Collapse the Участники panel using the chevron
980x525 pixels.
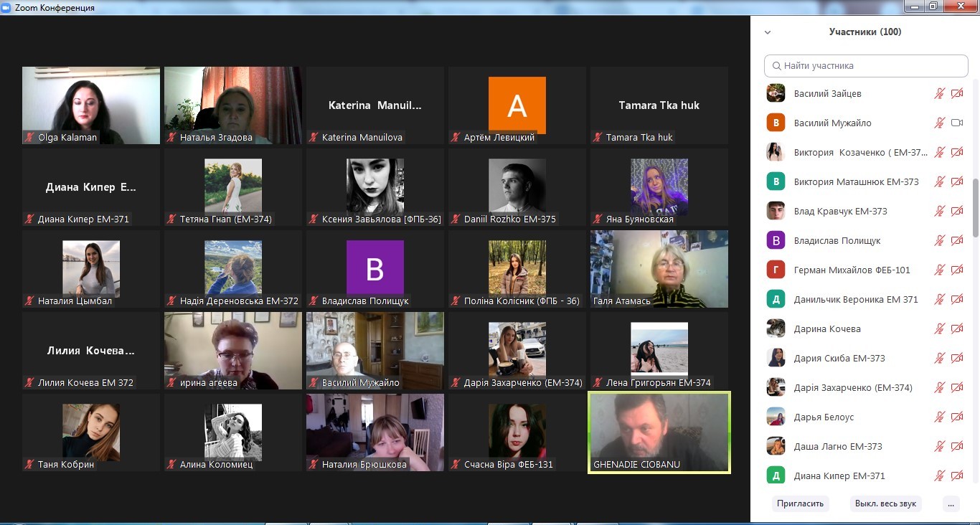tap(768, 32)
